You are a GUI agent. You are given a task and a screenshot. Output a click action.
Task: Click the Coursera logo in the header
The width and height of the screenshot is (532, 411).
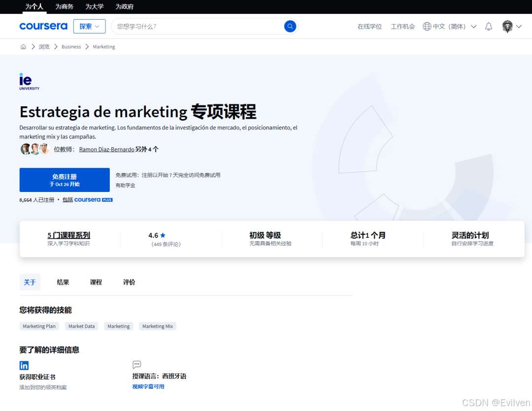43,26
